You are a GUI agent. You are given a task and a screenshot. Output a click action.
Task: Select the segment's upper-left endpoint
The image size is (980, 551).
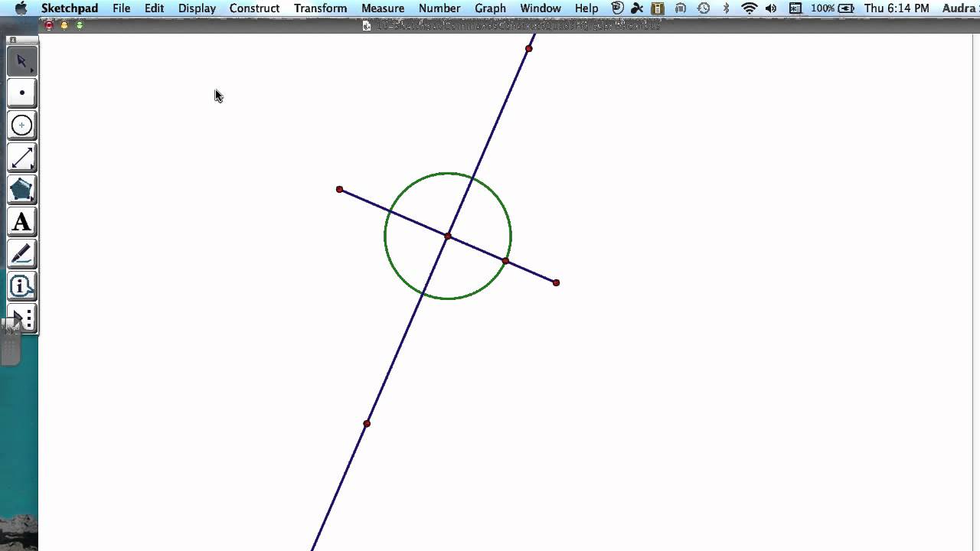tap(339, 189)
